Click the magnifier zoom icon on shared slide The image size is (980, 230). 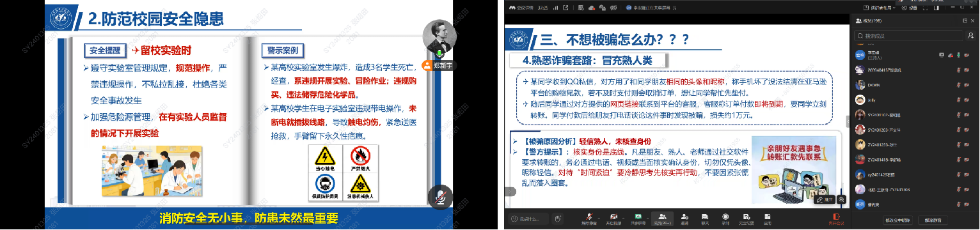coord(841,199)
